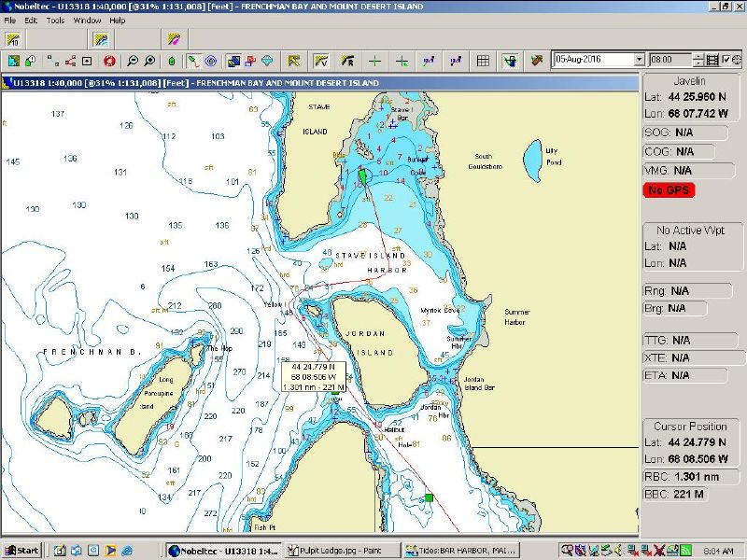Screen dimensions: 747x560
Task: Click the 08:00 time input field
Action: coord(670,60)
